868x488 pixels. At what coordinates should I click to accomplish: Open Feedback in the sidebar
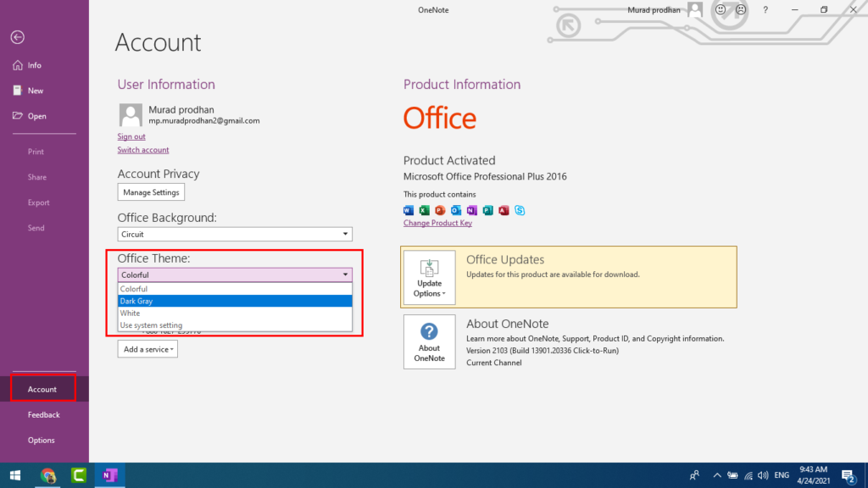coord(44,414)
